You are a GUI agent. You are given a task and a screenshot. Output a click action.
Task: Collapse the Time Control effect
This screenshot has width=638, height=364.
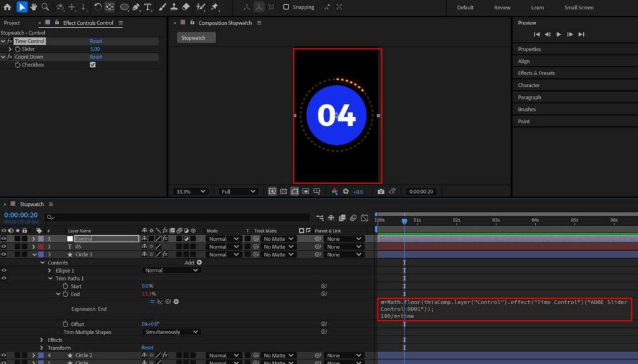pyautogui.click(x=3, y=41)
